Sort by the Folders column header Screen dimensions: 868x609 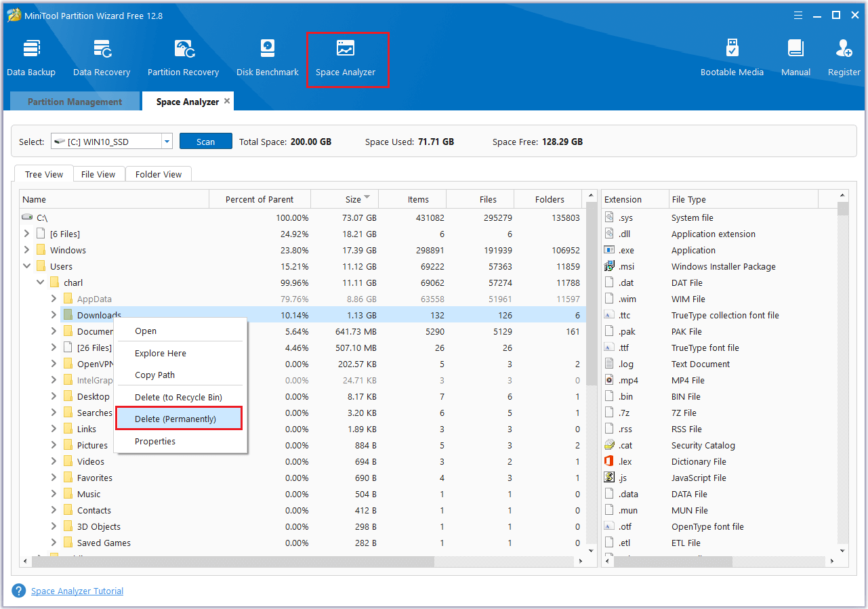point(550,199)
